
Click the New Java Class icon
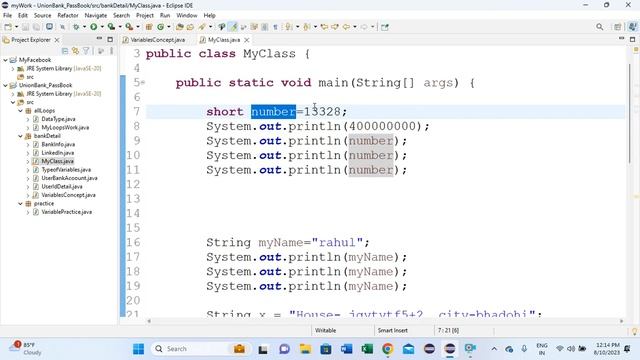click(x=160, y=27)
